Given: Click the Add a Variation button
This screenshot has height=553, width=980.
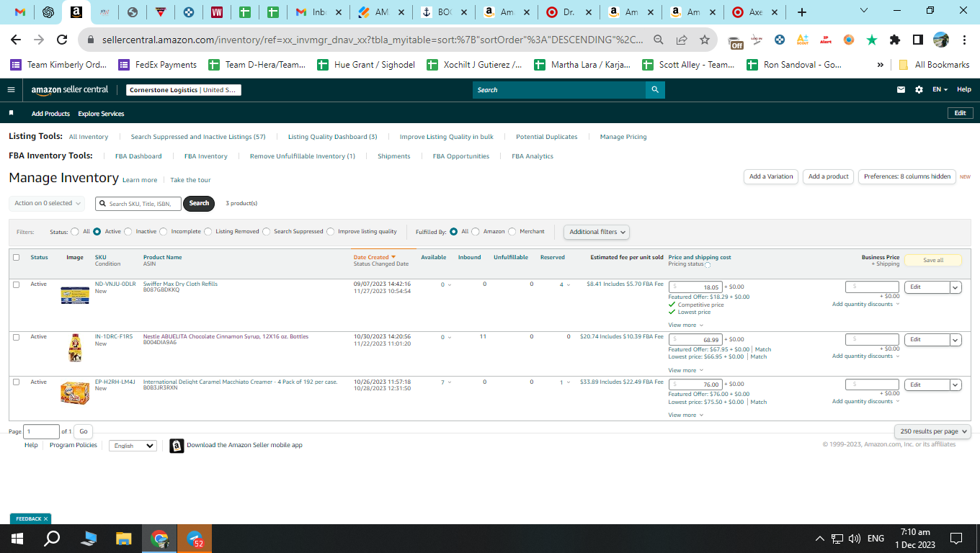Looking at the screenshot, I should point(770,176).
